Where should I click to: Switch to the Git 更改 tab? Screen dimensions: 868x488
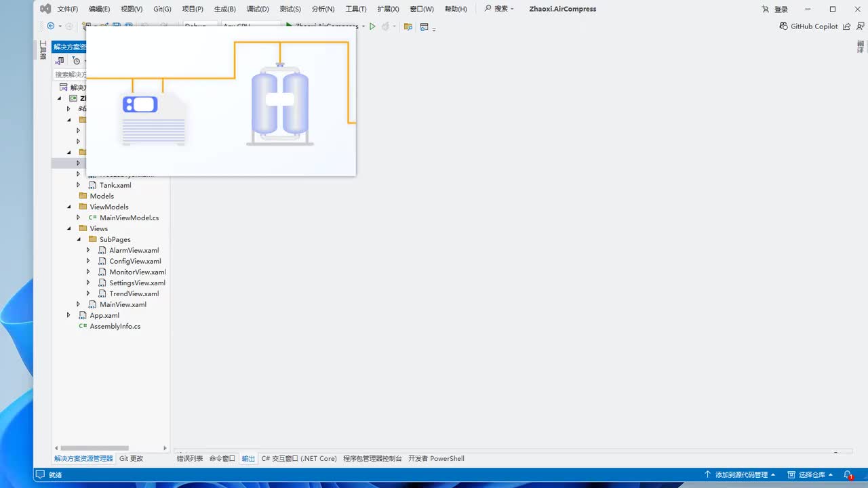tap(131, 459)
